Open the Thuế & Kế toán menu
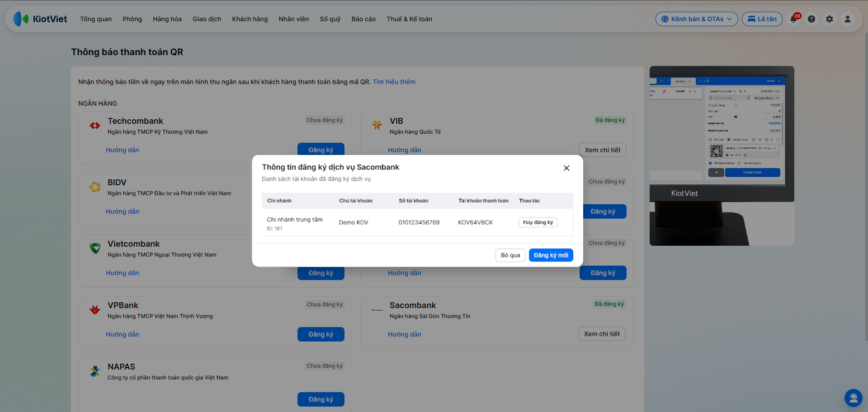Image resolution: width=868 pixels, height=412 pixels. point(410,19)
